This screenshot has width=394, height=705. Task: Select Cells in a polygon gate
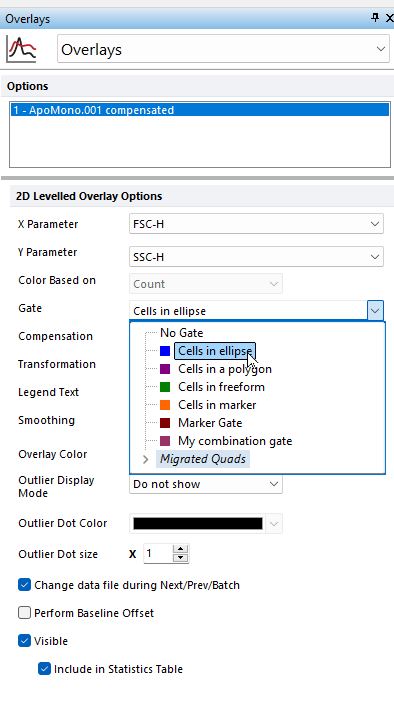225,369
